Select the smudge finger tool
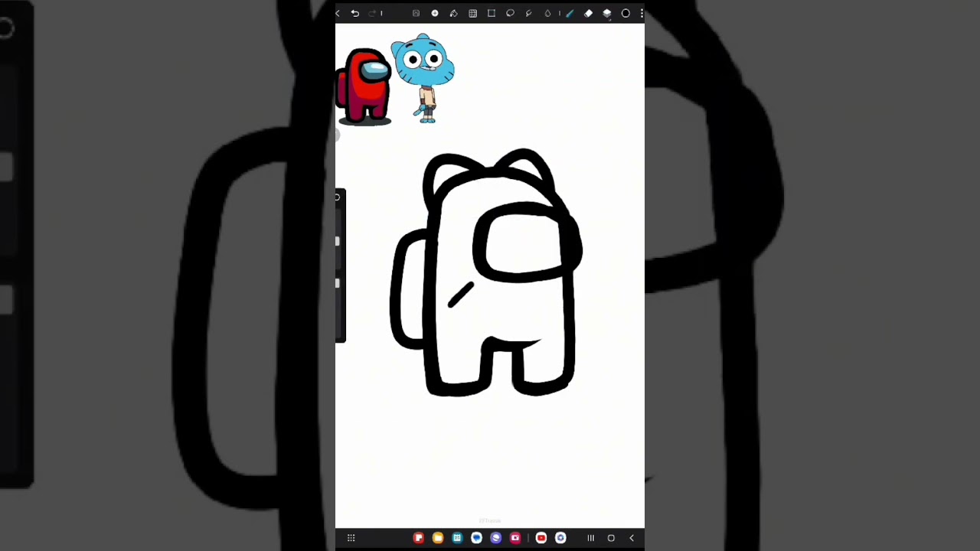 tap(529, 13)
